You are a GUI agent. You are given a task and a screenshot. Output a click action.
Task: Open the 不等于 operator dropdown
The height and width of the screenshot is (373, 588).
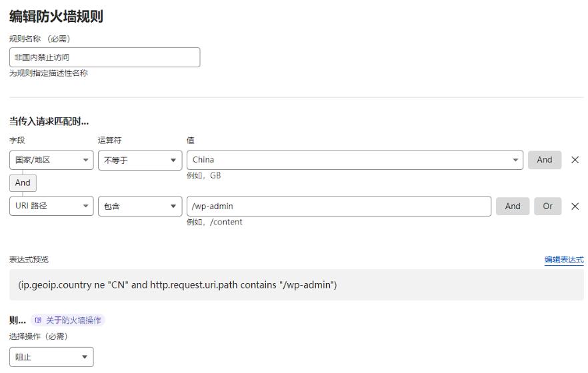pyautogui.click(x=140, y=161)
